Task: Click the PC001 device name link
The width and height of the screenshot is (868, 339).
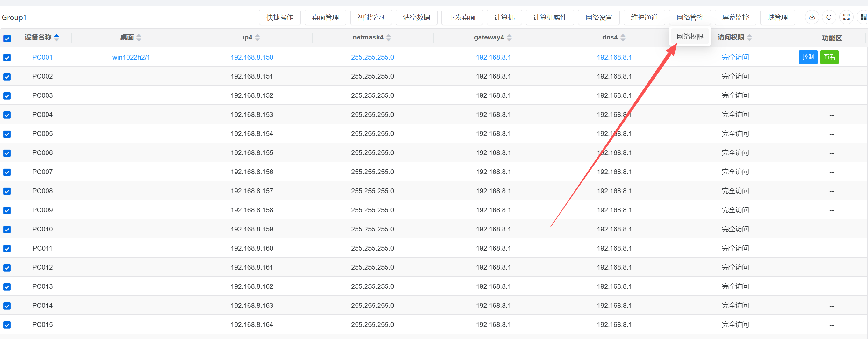Action: tap(42, 57)
